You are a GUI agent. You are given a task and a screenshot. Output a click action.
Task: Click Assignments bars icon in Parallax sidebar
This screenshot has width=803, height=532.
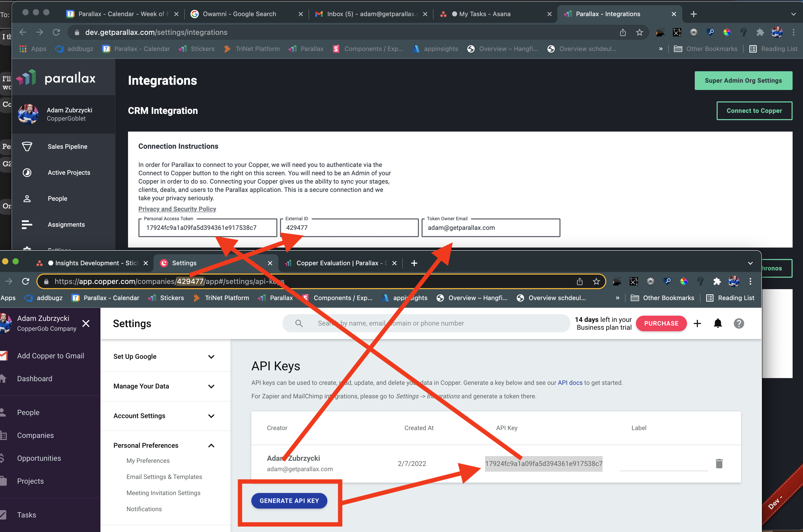(27, 225)
